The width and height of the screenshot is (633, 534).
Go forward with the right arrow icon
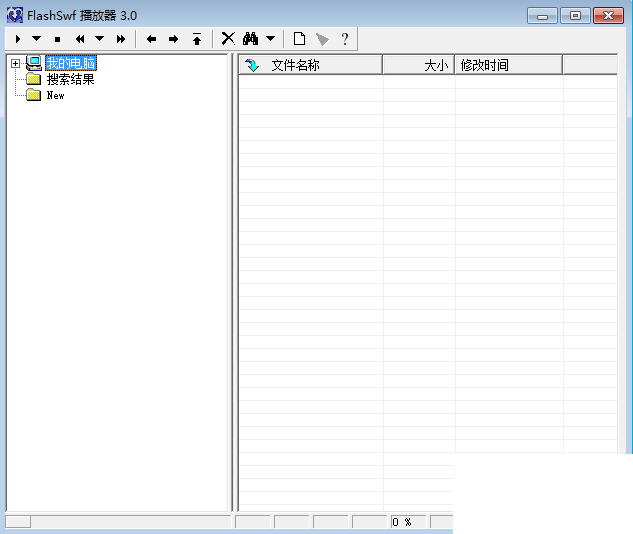(x=174, y=39)
